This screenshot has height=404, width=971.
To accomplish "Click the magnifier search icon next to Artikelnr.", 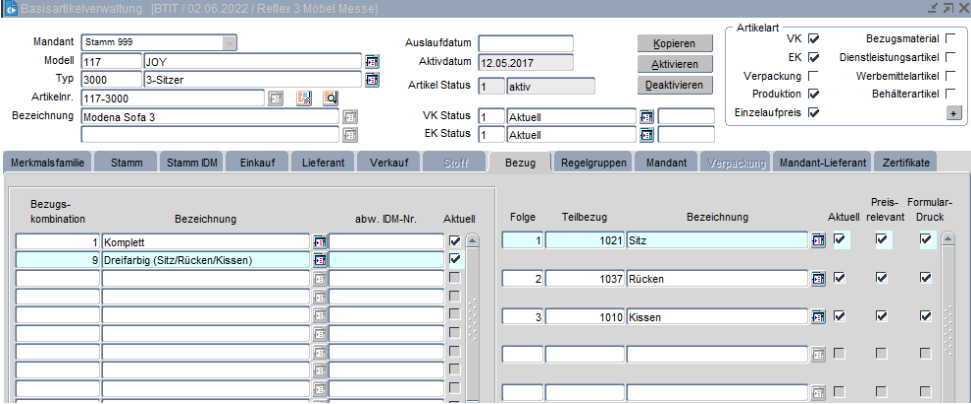I will click(x=329, y=98).
